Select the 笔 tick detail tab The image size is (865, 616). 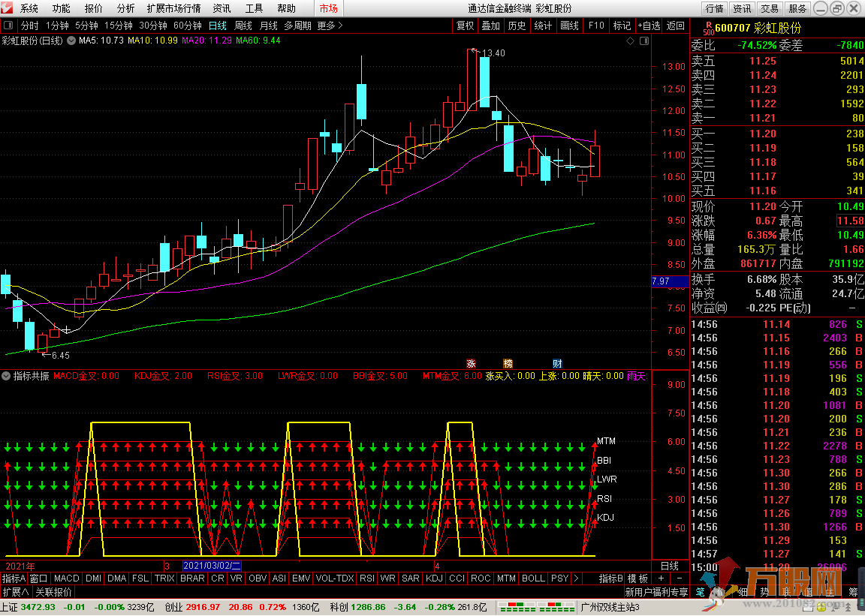pos(700,592)
